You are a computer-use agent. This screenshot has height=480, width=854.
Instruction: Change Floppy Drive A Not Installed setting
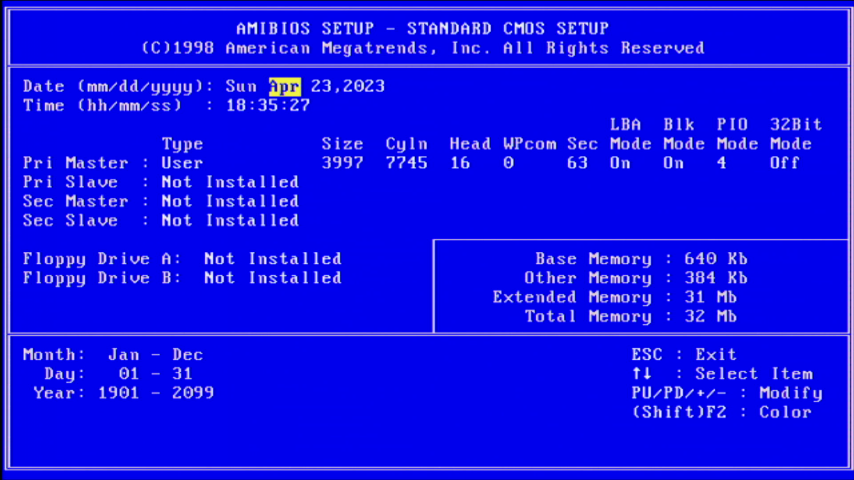(x=272, y=259)
